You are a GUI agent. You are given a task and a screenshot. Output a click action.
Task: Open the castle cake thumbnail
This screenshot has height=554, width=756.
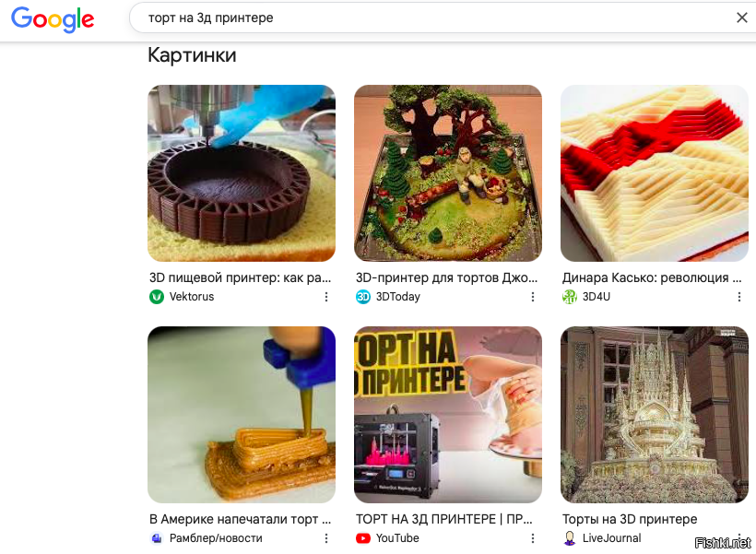[655, 415]
